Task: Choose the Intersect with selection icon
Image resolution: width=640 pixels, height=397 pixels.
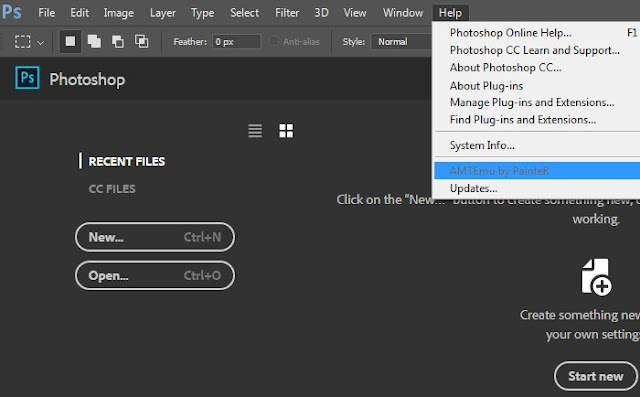Action: pyautogui.click(x=141, y=41)
